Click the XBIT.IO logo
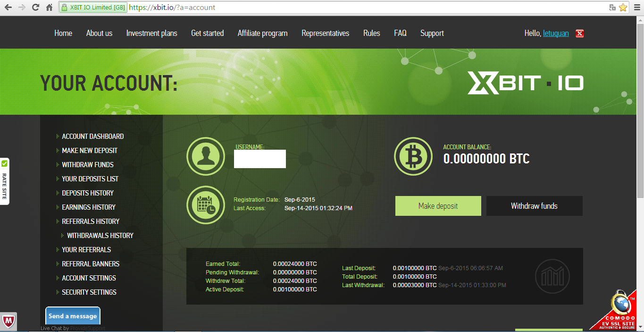644x332 pixels. point(525,83)
